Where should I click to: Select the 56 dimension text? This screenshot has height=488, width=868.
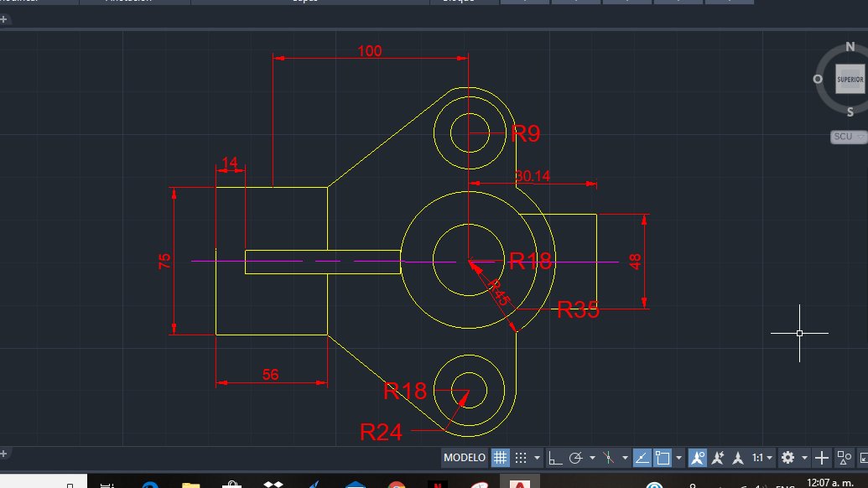[270, 375]
